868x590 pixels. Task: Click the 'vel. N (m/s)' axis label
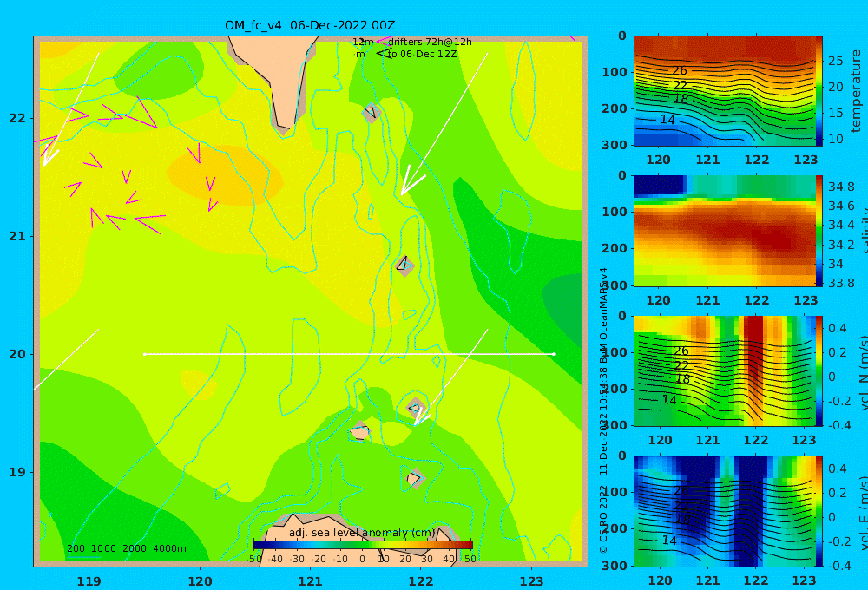tap(863, 372)
